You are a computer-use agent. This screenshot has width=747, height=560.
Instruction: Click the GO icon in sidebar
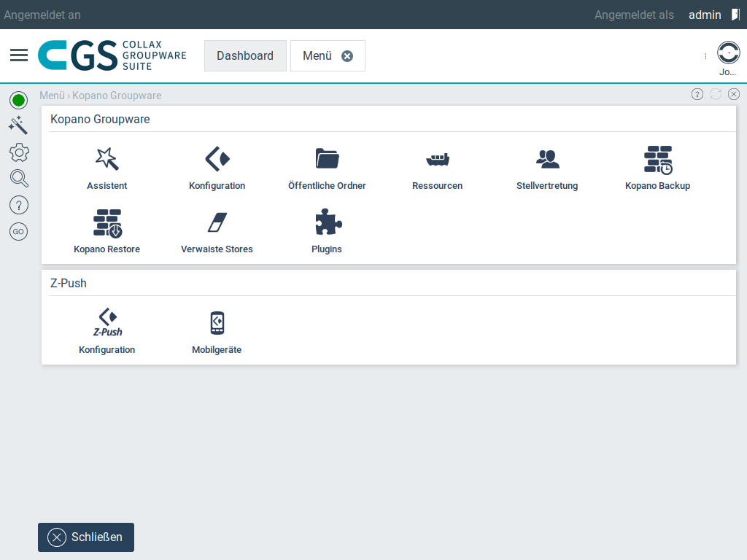point(18,231)
